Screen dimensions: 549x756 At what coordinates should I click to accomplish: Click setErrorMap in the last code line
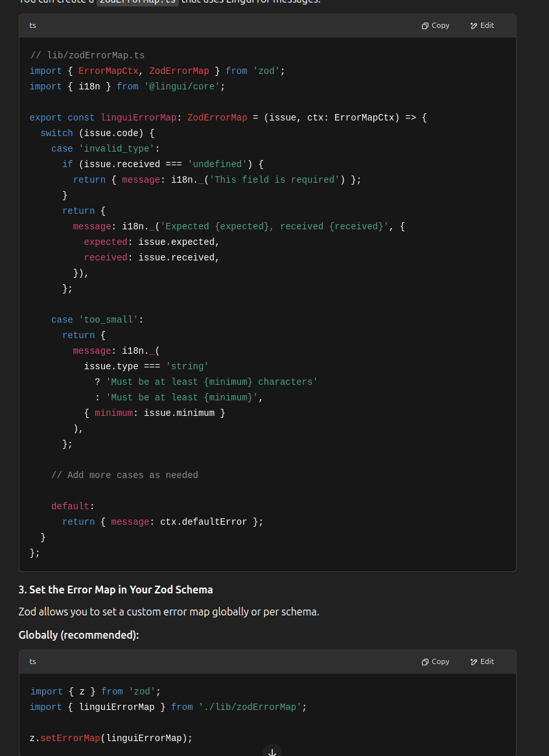tap(70, 738)
